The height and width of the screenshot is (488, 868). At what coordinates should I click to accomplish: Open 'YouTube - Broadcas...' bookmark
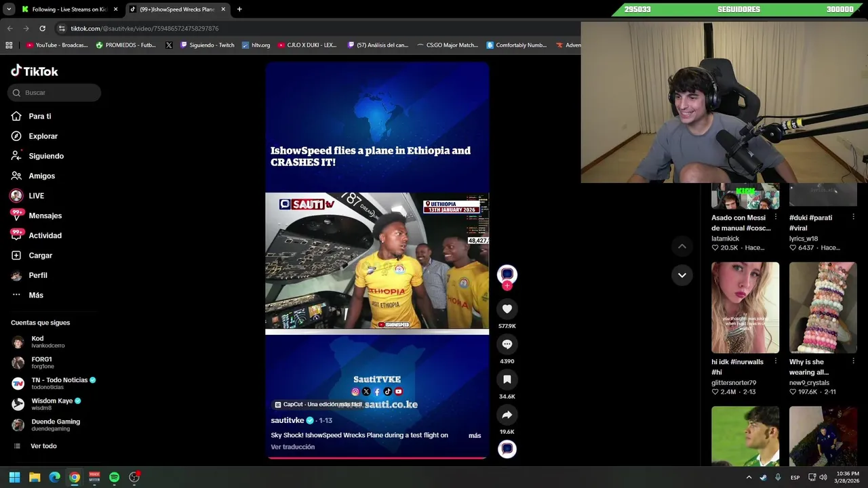click(x=57, y=45)
